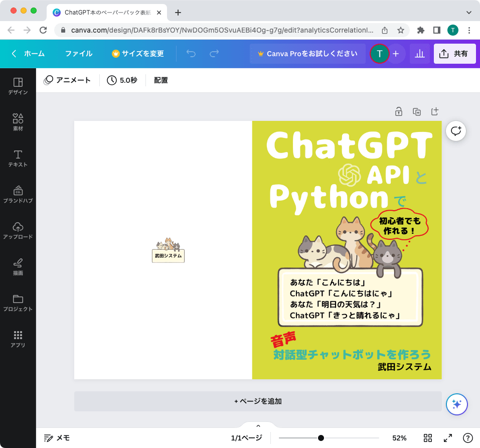Open the Chrome profile T avatar
480x448 pixels.
(x=453, y=30)
